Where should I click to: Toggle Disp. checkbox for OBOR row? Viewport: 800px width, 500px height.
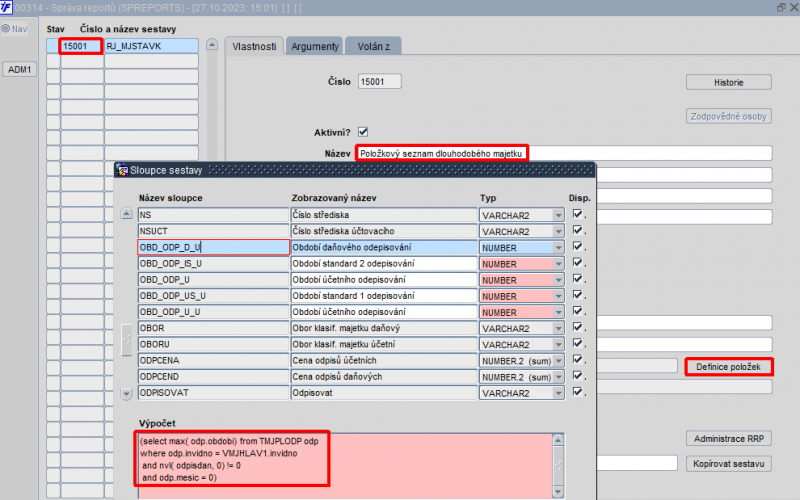coord(578,327)
